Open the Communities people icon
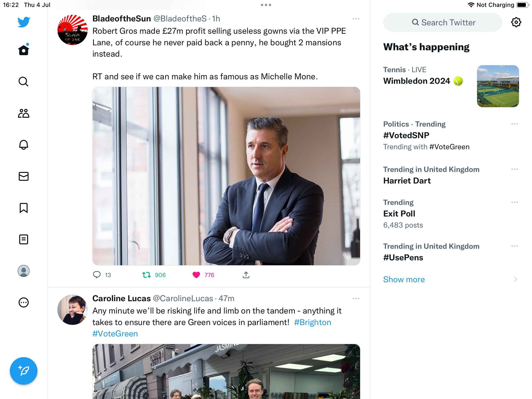The width and height of the screenshot is (532, 399). click(x=24, y=113)
